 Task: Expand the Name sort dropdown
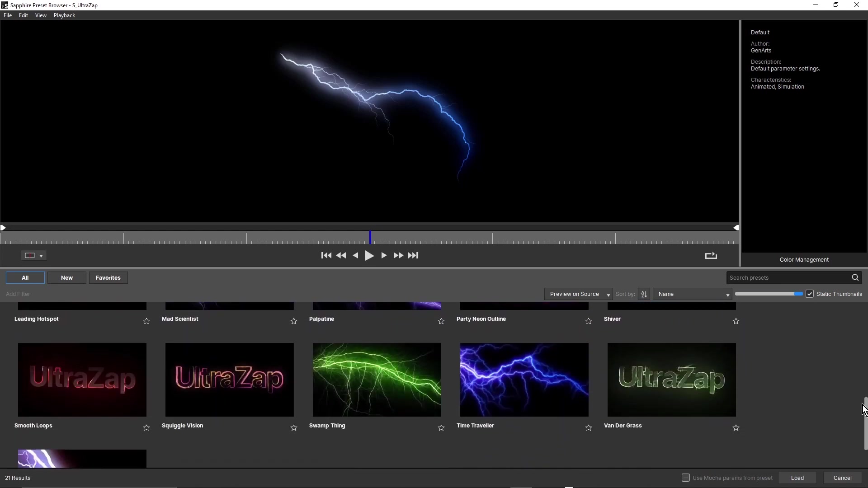(x=692, y=294)
